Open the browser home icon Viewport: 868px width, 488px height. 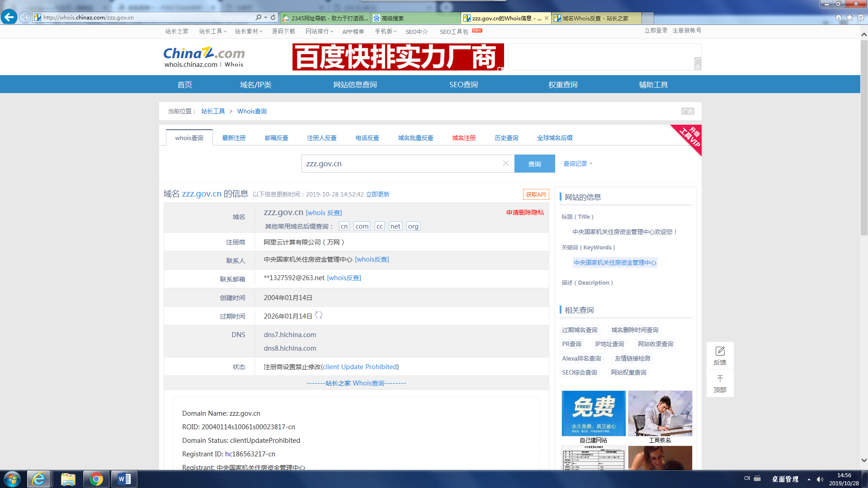(839, 17)
